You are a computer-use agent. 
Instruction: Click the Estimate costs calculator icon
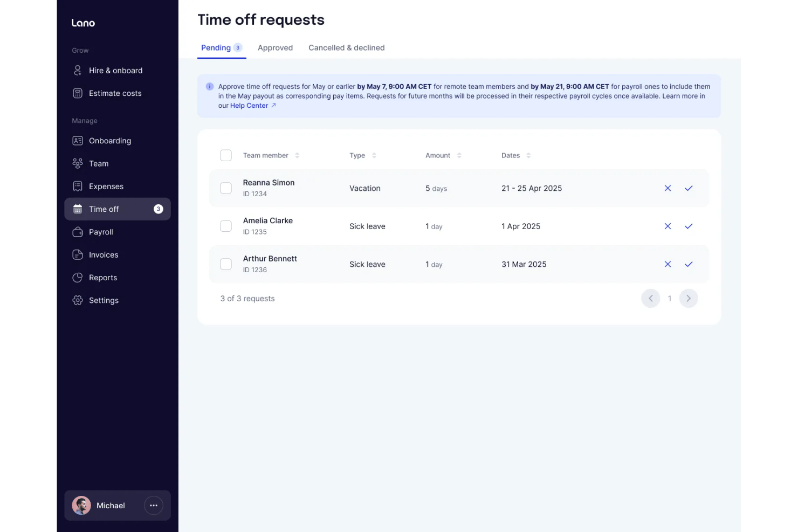78,93
